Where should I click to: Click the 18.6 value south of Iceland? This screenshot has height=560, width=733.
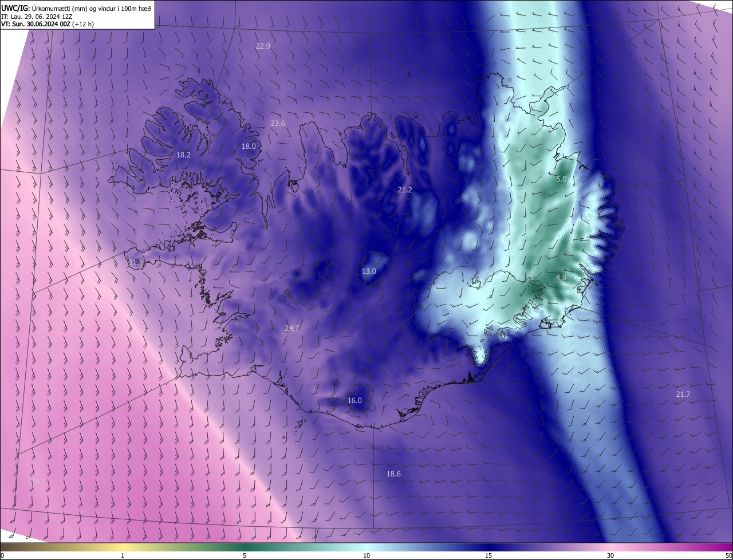(393, 474)
